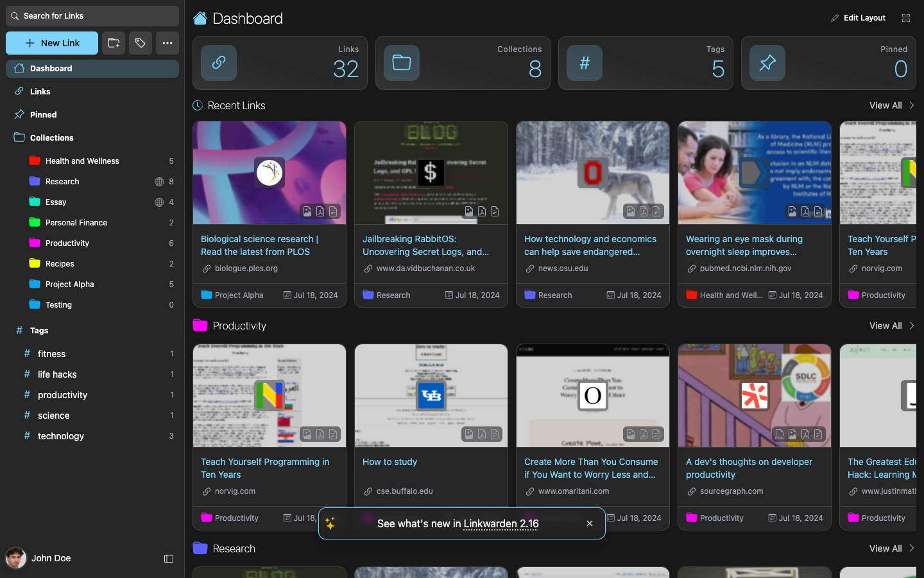Click the New Collection folder-plus icon

pyautogui.click(x=114, y=43)
